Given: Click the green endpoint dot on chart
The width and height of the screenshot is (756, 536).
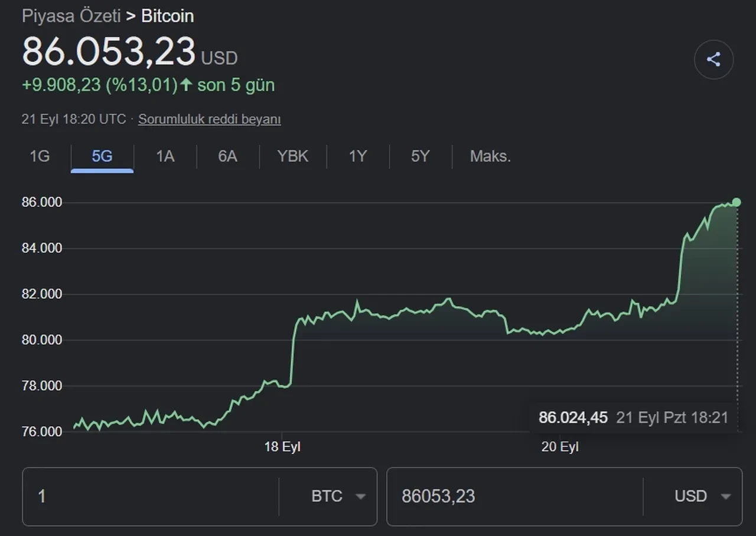Looking at the screenshot, I should 736,202.
